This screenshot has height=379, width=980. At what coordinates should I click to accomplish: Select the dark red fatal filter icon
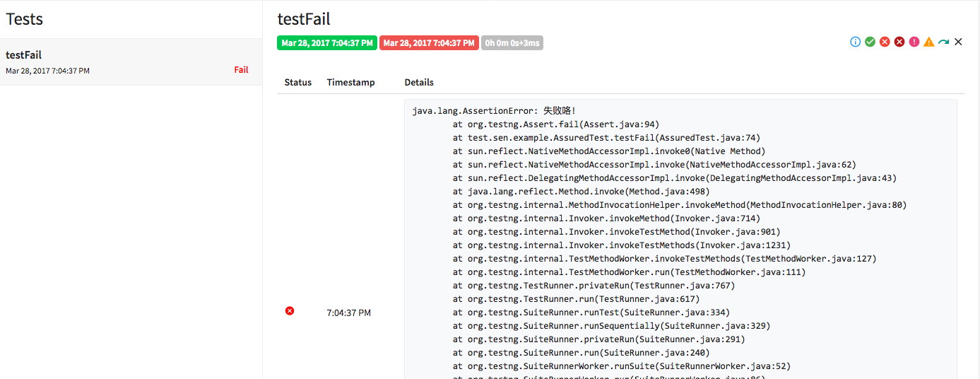tap(899, 42)
